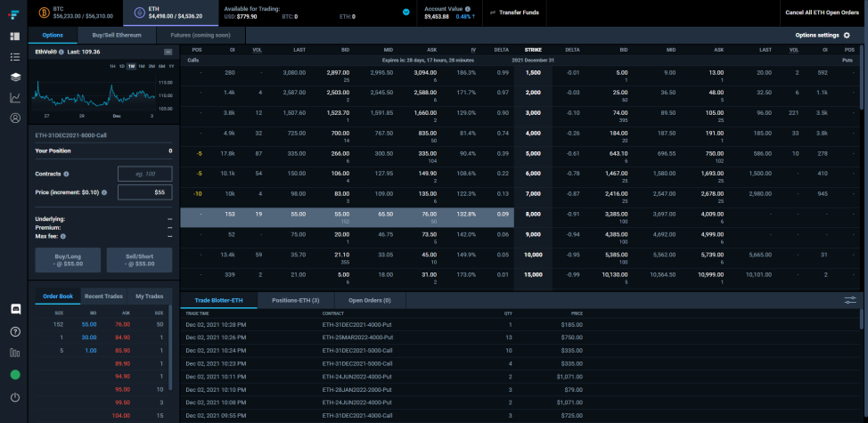Click the LedgerX logo icon in sidebar
Viewport: 868px width, 423px height.
(x=15, y=13)
